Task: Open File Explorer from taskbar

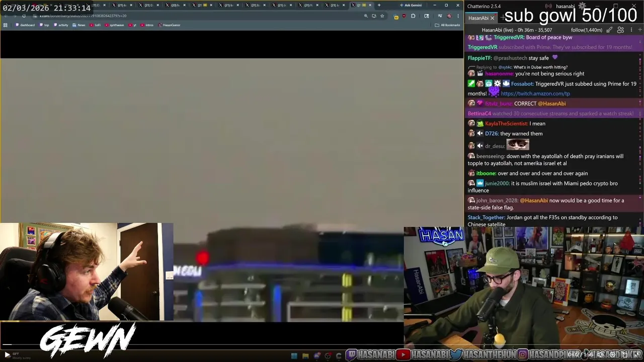Action: tap(305, 356)
